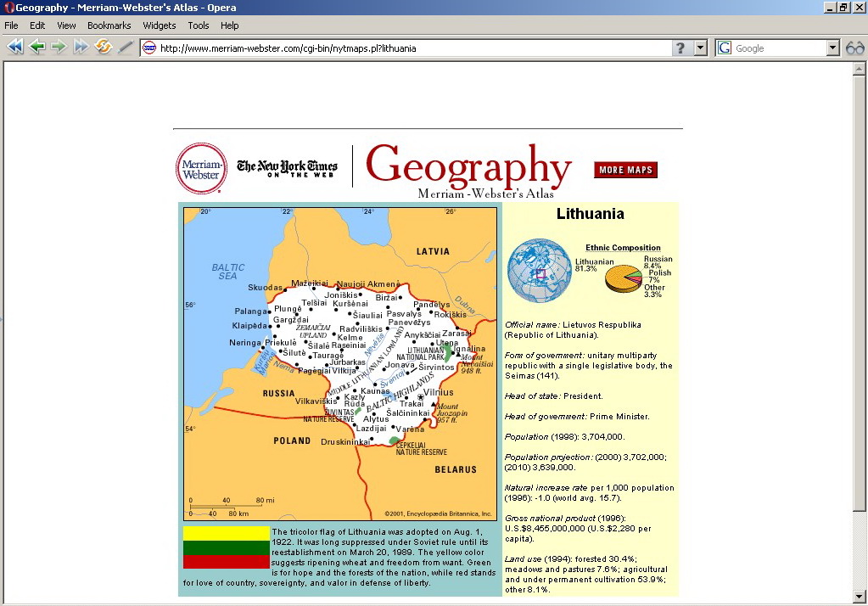Open the Google search engine dropdown

[832, 48]
